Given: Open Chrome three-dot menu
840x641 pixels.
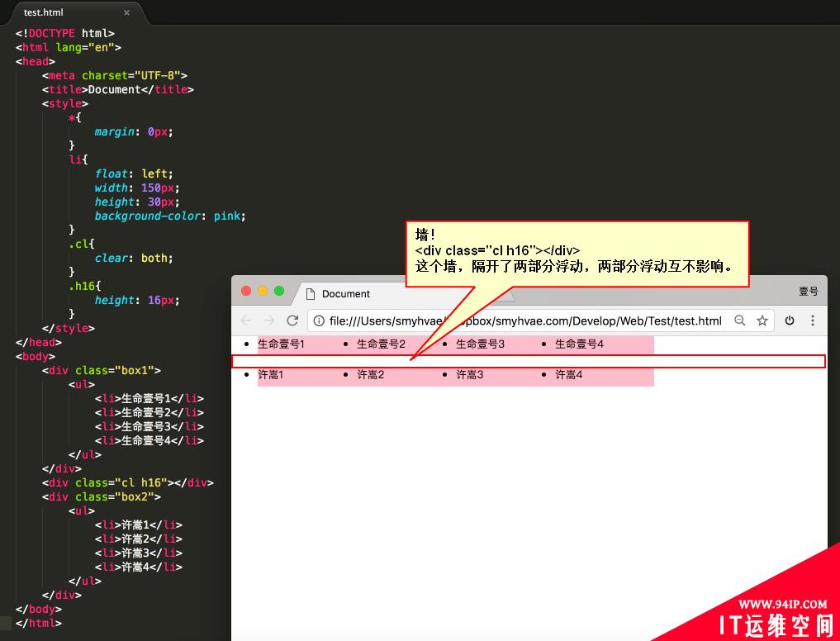Looking at the screenshot, I should (812, 320).
